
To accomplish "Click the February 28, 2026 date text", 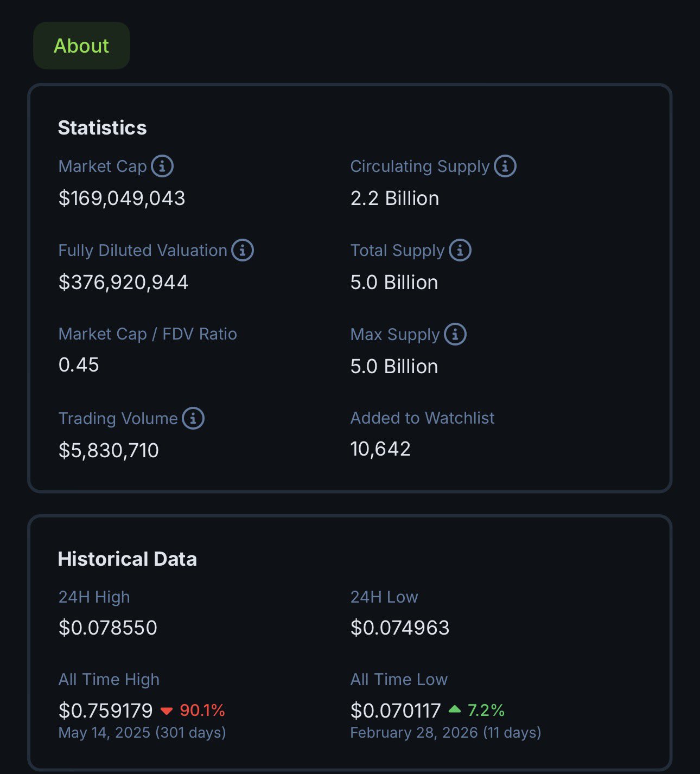I will pos(413,733).
